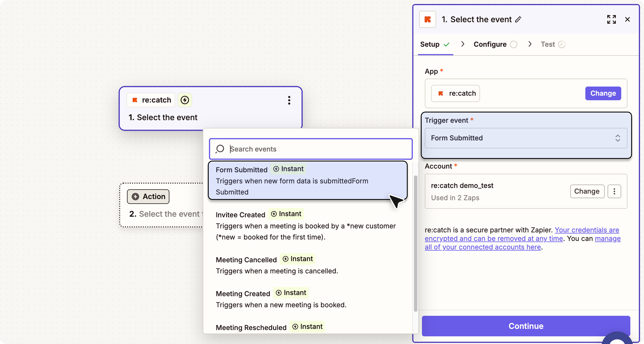The height and width of the screenshot is (344, 644).
Task: Open the trigger step three-dot menu
Action: coord(289,100)
